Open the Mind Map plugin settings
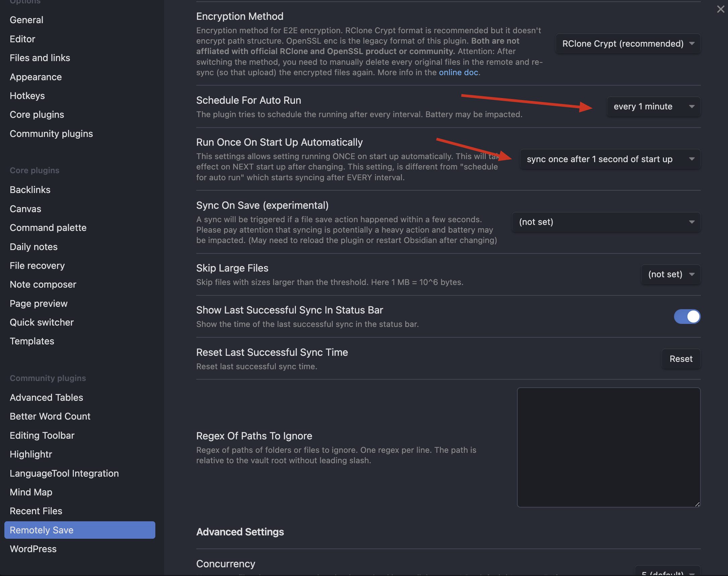This screenshot has height=576, width=728. 30,492
